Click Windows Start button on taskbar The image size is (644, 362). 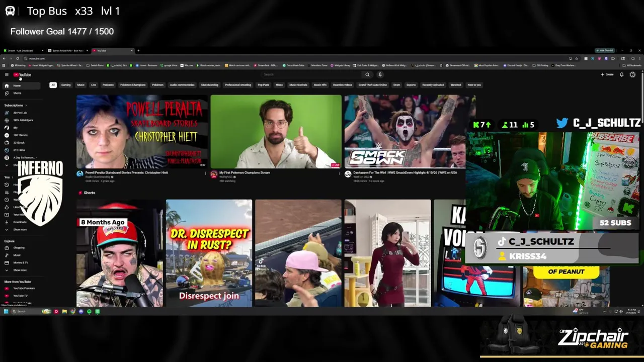click(x=6, y=312)
